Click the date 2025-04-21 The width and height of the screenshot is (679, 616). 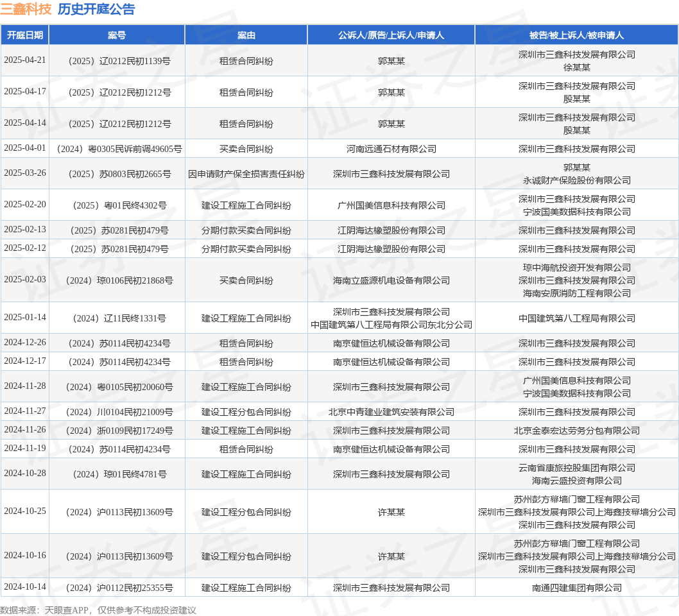click(24, 60)
